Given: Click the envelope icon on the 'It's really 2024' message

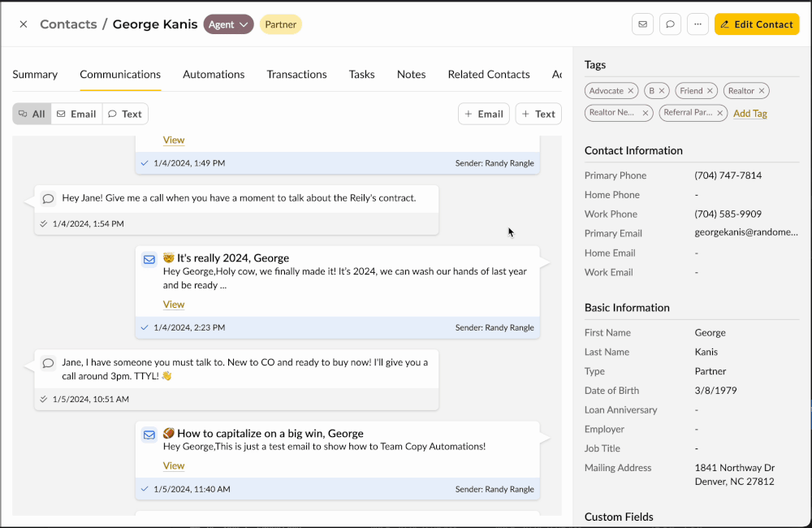Looking at the screenshot, I should pos(149,258).
